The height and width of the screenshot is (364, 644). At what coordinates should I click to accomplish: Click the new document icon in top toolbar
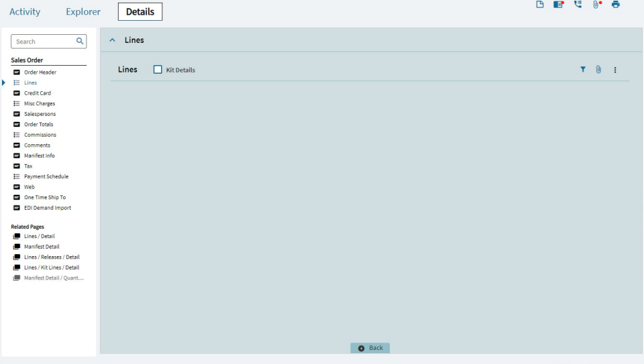[539, 5]
